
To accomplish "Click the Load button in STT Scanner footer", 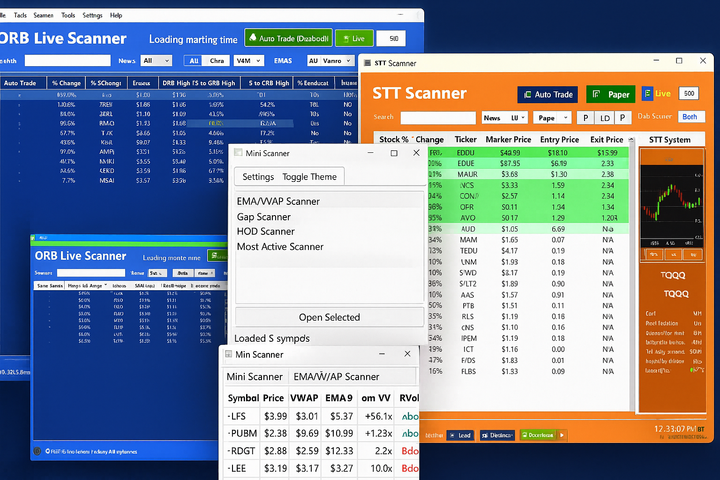I will coord(460,435).
